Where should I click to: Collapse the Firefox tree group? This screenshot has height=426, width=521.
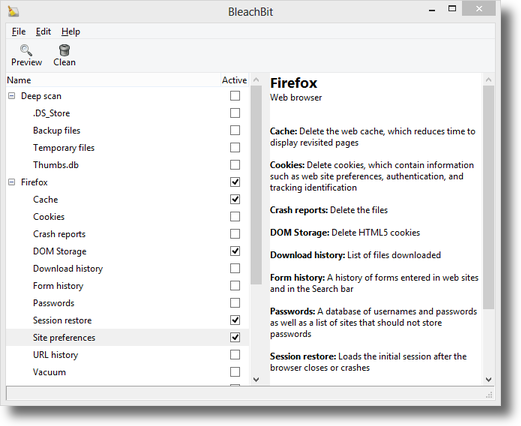12,182
